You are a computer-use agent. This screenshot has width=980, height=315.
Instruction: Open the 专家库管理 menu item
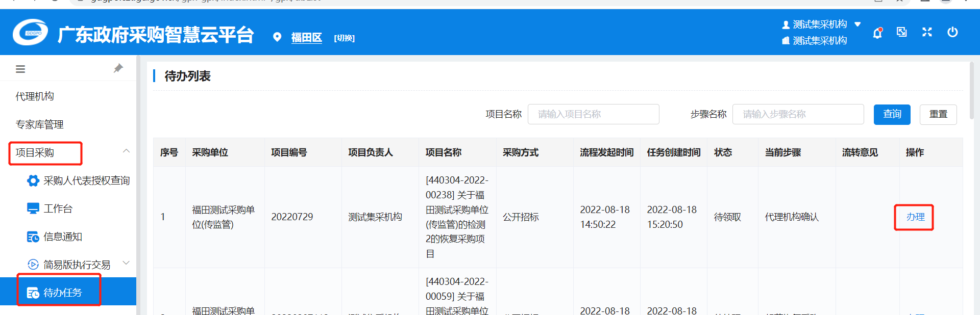[39, 124]
